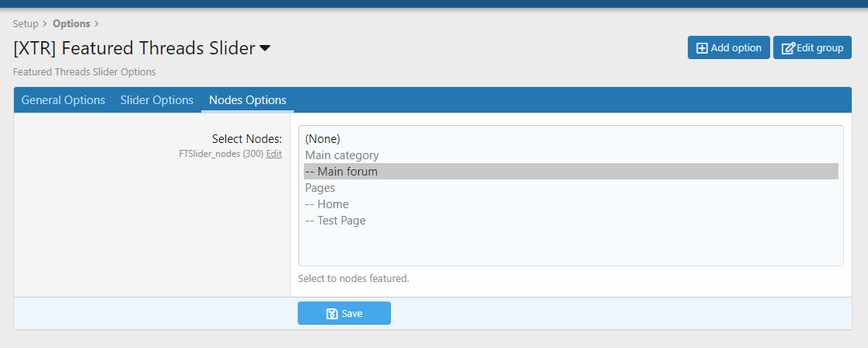The image size is (868, 348).
Task: Go to Options breadcrumb link
Action: tap(71, 24)
